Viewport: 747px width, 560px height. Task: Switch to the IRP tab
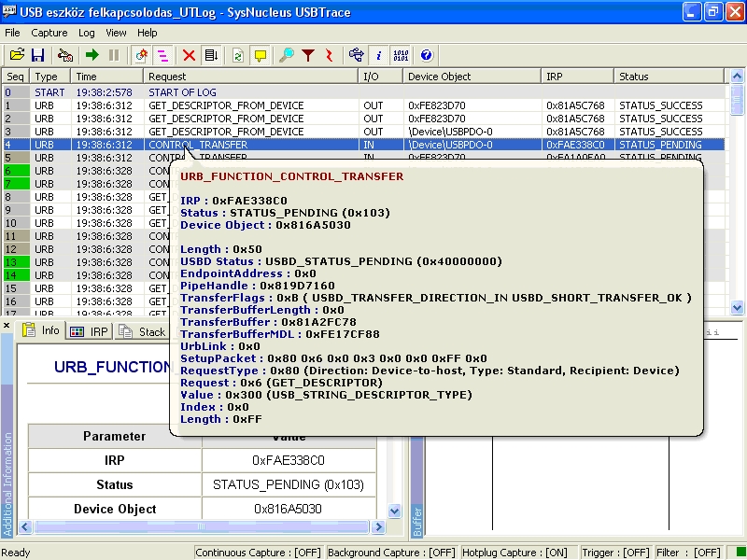pos(90,331)
